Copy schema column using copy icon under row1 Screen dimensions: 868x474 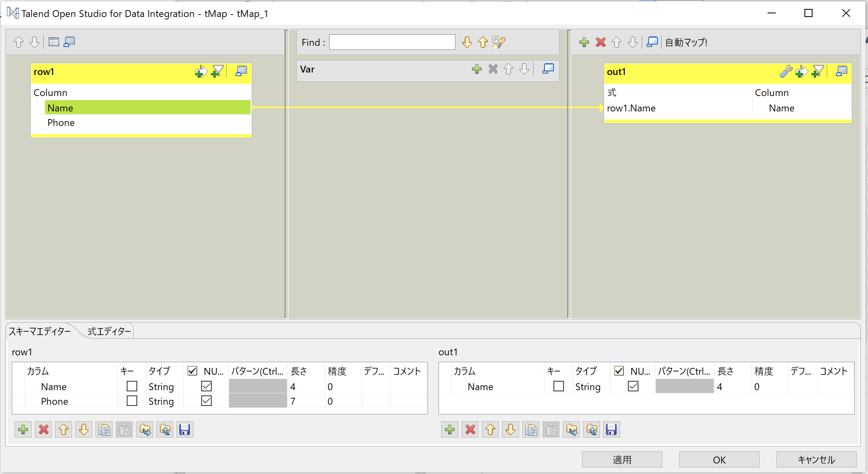click(x=104, y=429)
